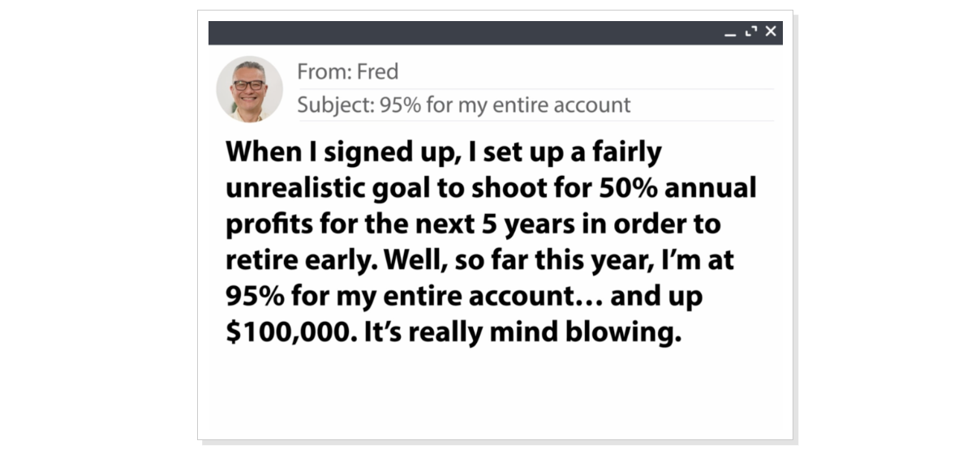Select the "From:" label
The height and width of the screenshot is (458, 980).
[x=325, y=72]
